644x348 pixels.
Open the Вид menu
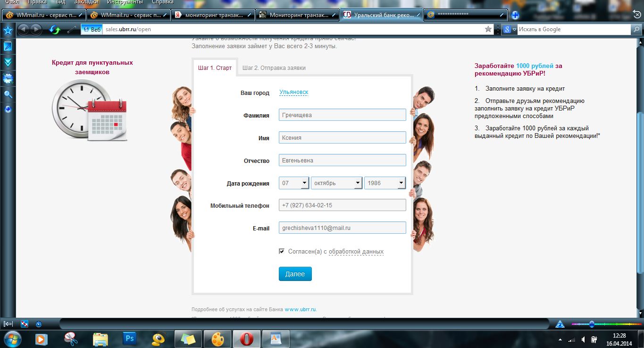(60, 2)
